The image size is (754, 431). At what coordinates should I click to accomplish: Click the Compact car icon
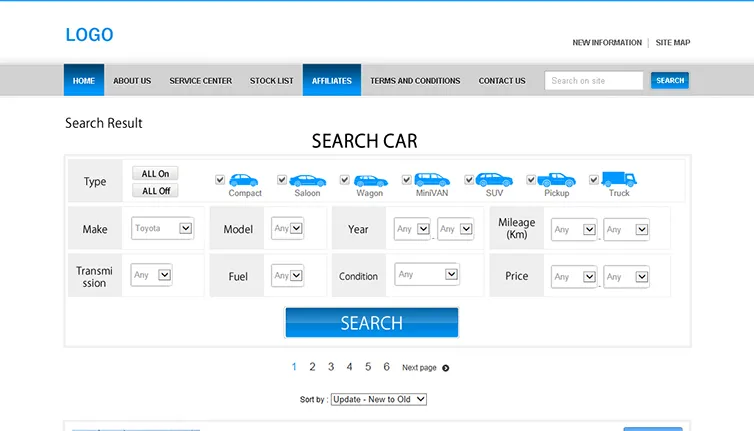[x=244, y=180]
